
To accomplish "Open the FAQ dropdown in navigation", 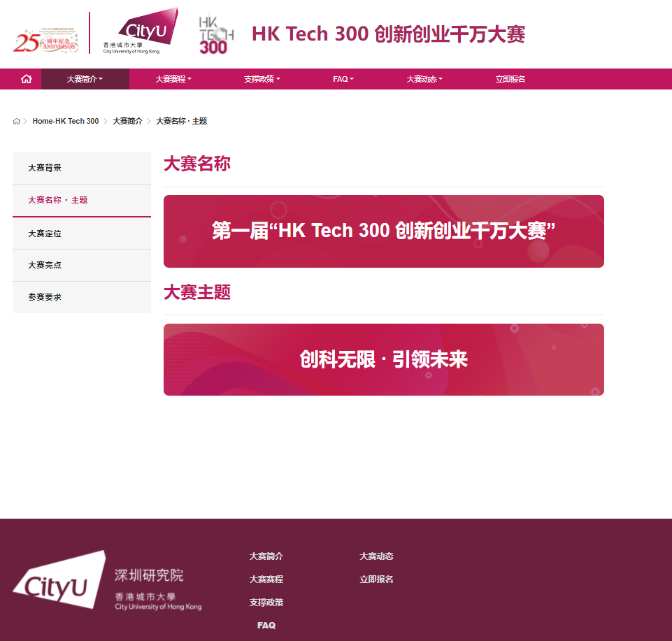I will (343, 79).
